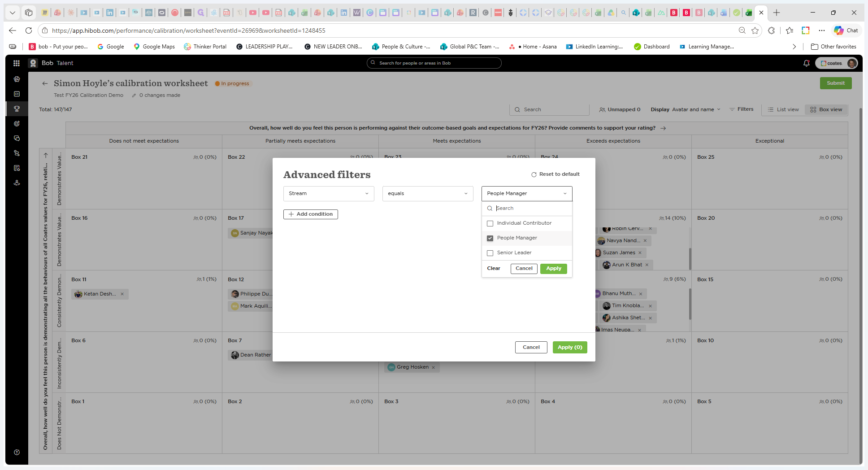Open the trophy Talent sidebar icon
This screenshot has width=868, height=470.
[x=17, y=109]
